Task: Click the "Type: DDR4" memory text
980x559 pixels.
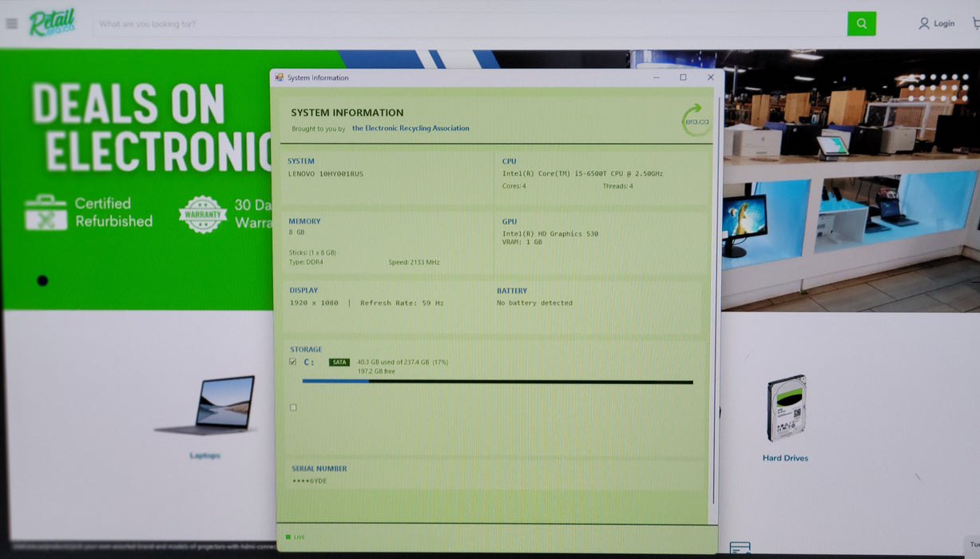Action: (306, 262)
